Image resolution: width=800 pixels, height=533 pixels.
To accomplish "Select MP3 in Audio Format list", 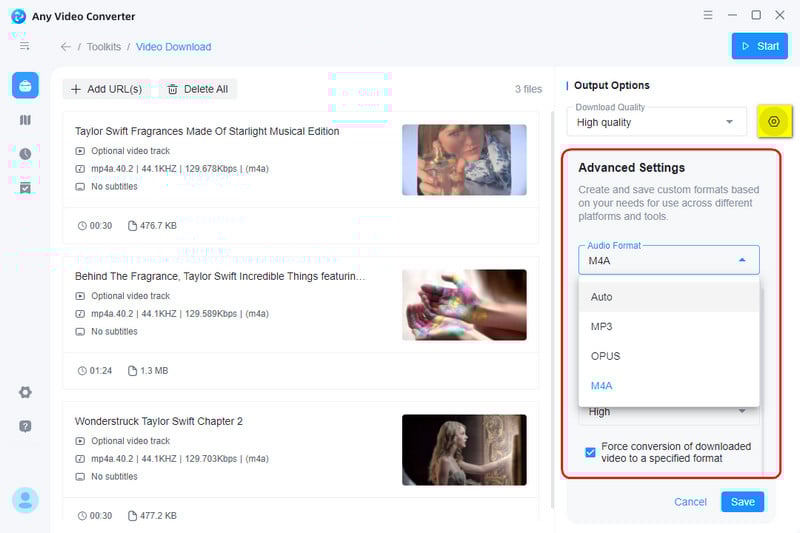I will 669,326.
